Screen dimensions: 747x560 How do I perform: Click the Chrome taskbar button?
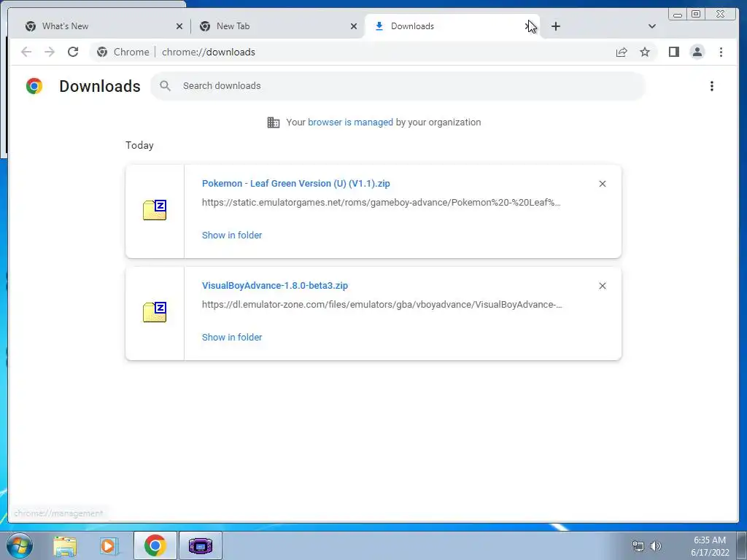[x=155, y=545]
